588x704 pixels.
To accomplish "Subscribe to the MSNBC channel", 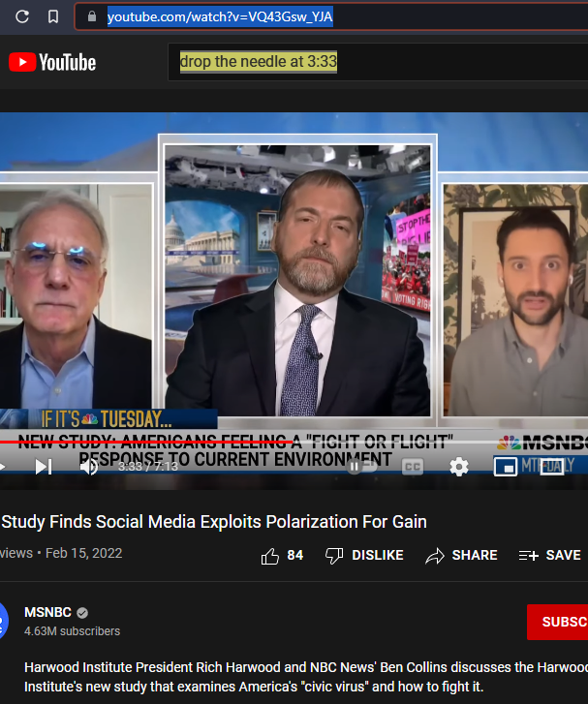I will click(557, 622).
